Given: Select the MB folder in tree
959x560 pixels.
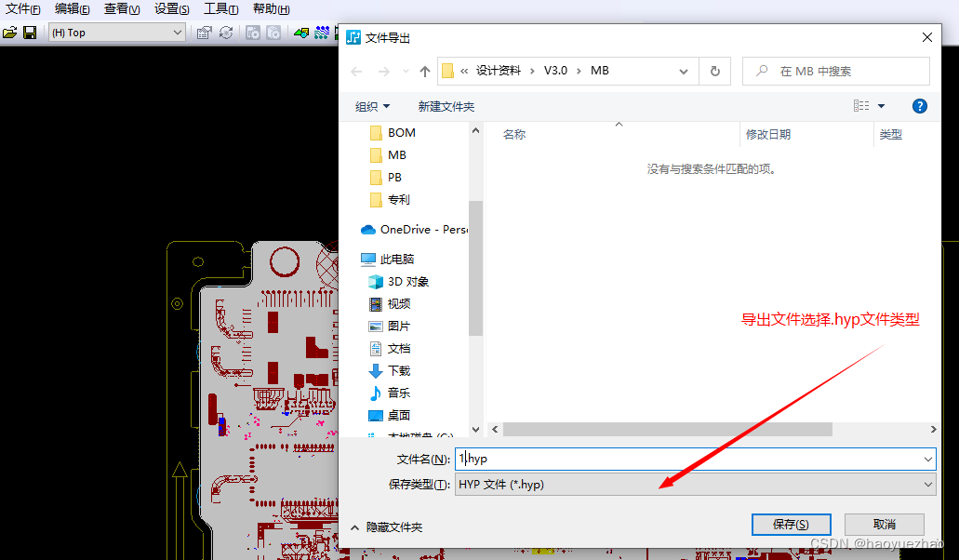Looking at the screenshot, I should [x=389, y=155].
